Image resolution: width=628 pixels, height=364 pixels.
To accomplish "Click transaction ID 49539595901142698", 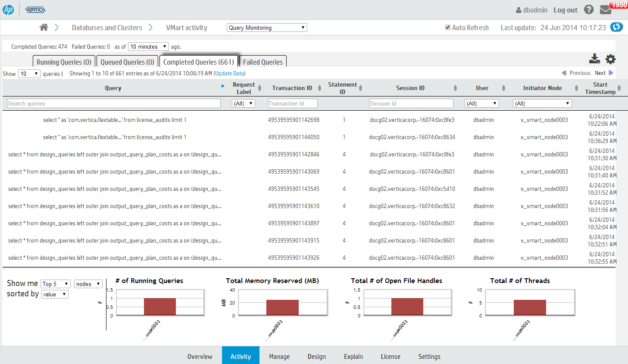I will click(x=294, y=120).
